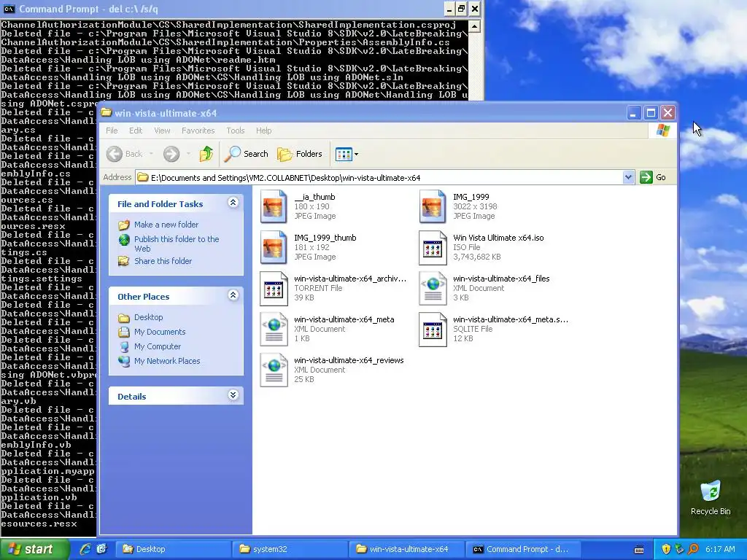The image size is (747, 560).
Task: Select the win-vista-ultimate-x64_meta XML document icon
Action: [x=274, y=330]
